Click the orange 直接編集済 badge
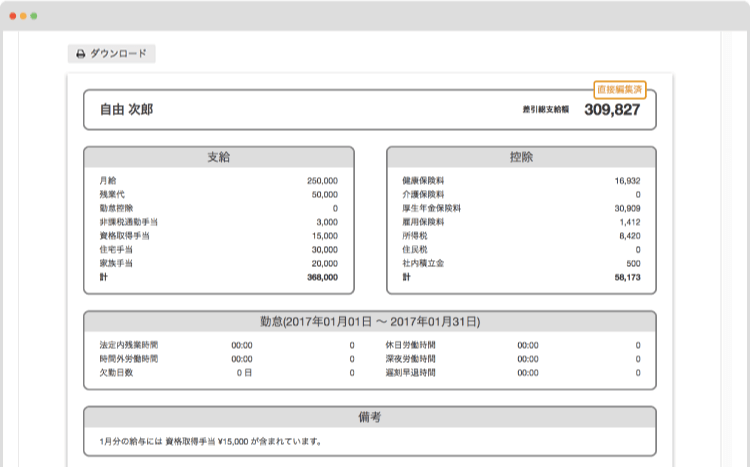The image size is (750, 467). pyautogui.click(x=619, y=89)
